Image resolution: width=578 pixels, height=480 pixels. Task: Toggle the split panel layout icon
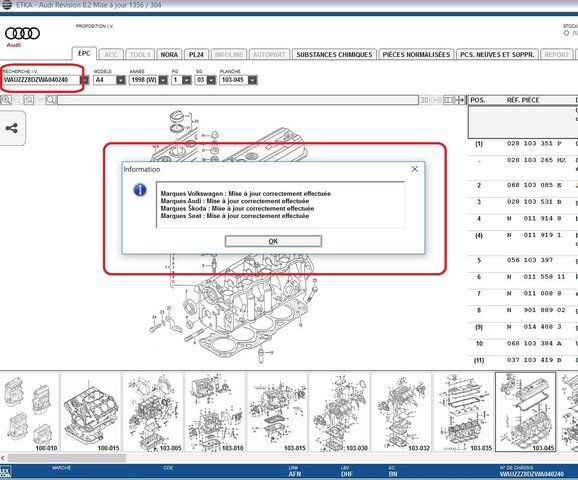point(448,100)
